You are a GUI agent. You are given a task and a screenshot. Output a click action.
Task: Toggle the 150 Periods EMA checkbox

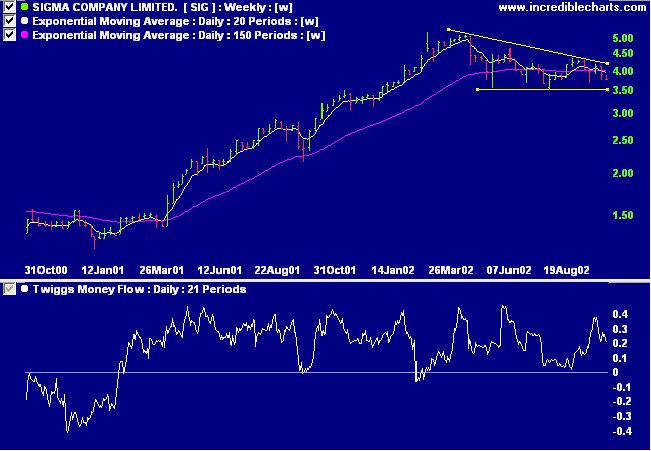pos(9,35)
